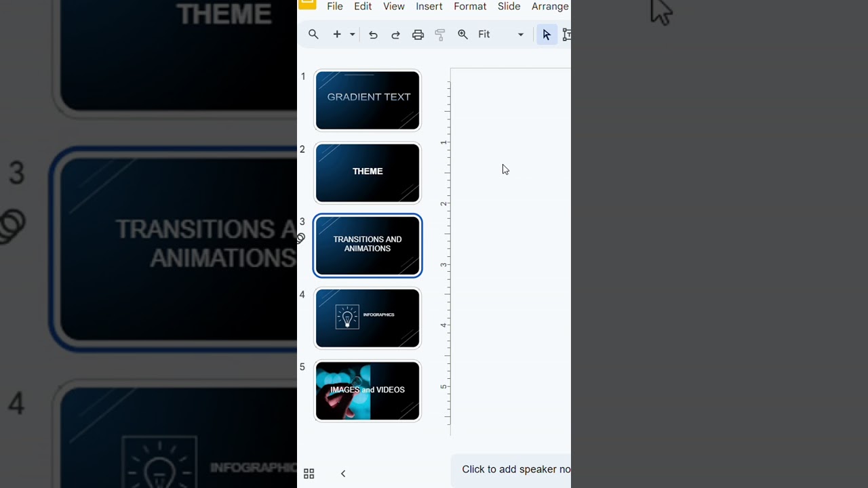Viewport: 868px width, 488px height.
Task: Select the IMAGES and VIDEOS slide thumbnail
Action: pos(368,390)
